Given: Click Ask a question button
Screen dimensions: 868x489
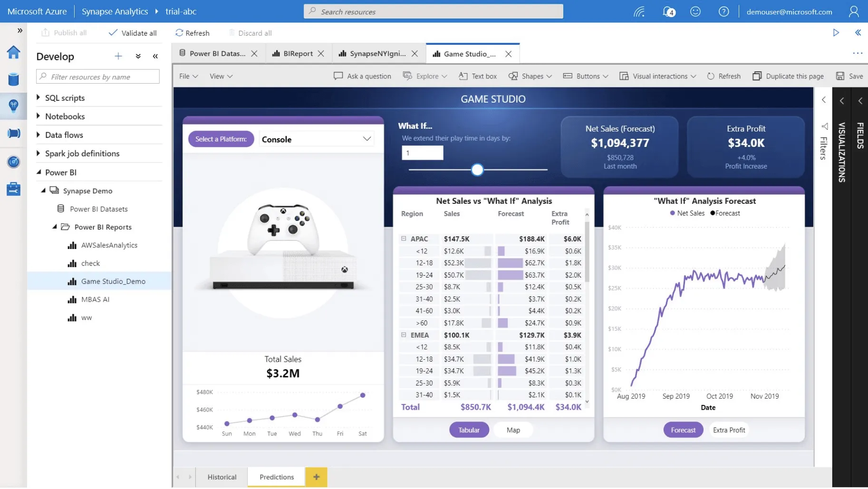Looking at the screenshot, I should (x=363, y=76).
